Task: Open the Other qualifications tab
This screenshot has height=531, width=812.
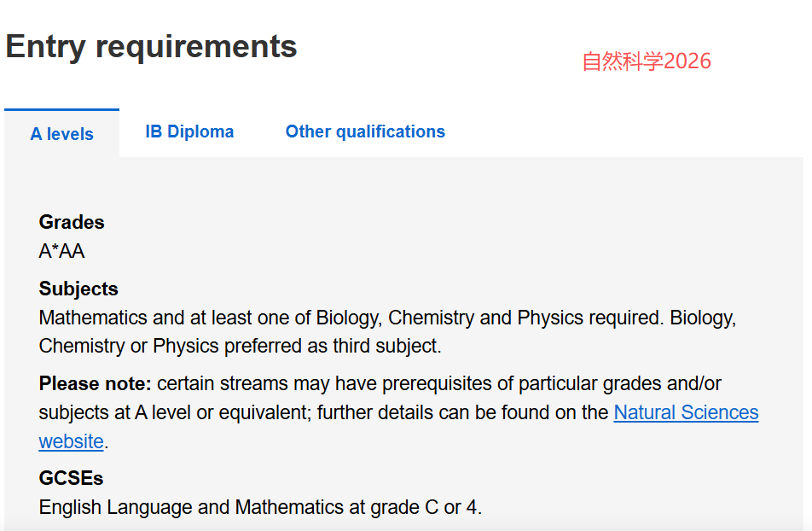Action: point(365,131)
